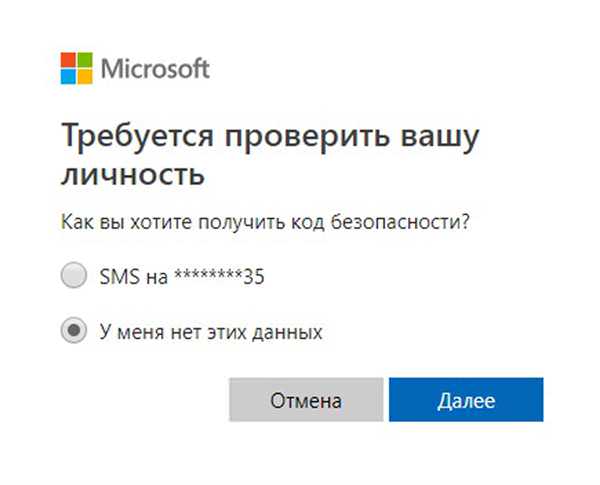
Task: Click the question "Как вы хотите получить код безопасности?"
Action: pos(265,222)
